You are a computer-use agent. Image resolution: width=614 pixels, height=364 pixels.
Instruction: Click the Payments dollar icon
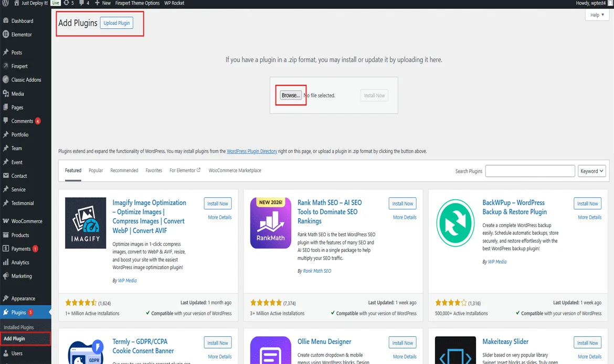(6, 248)
